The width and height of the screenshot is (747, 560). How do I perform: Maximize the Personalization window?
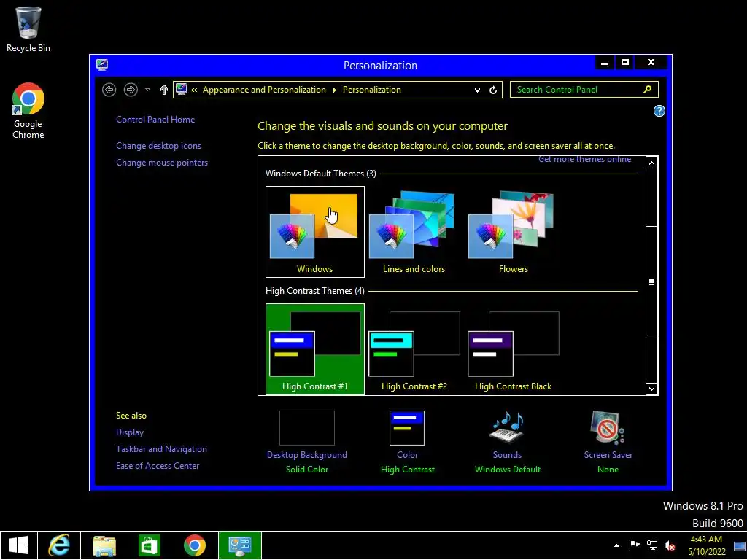tap(625, 63)
